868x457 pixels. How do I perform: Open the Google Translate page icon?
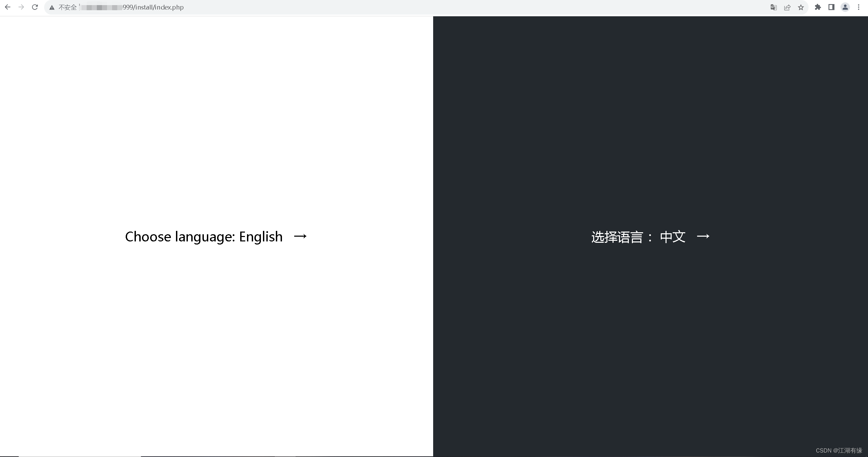click(x=774, y=7)
